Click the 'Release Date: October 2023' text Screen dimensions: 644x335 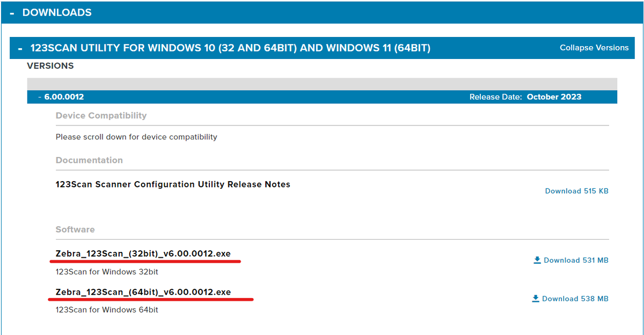tap(525, 97)
